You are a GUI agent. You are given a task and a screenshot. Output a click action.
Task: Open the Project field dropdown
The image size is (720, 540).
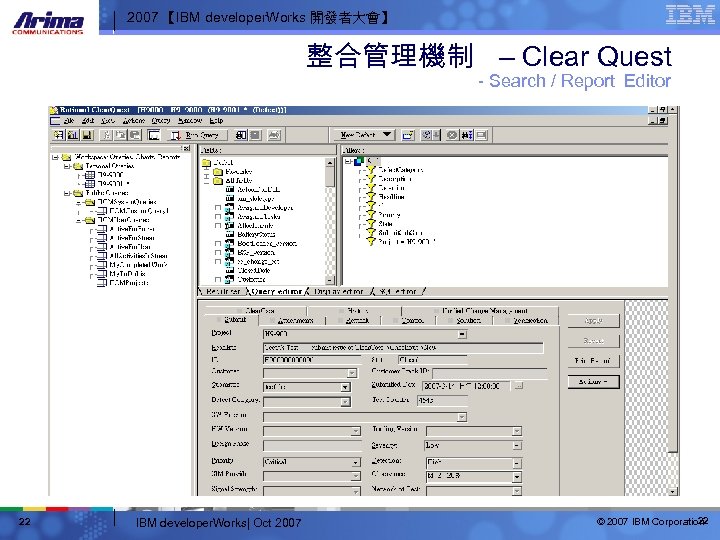tap(462, 334)
